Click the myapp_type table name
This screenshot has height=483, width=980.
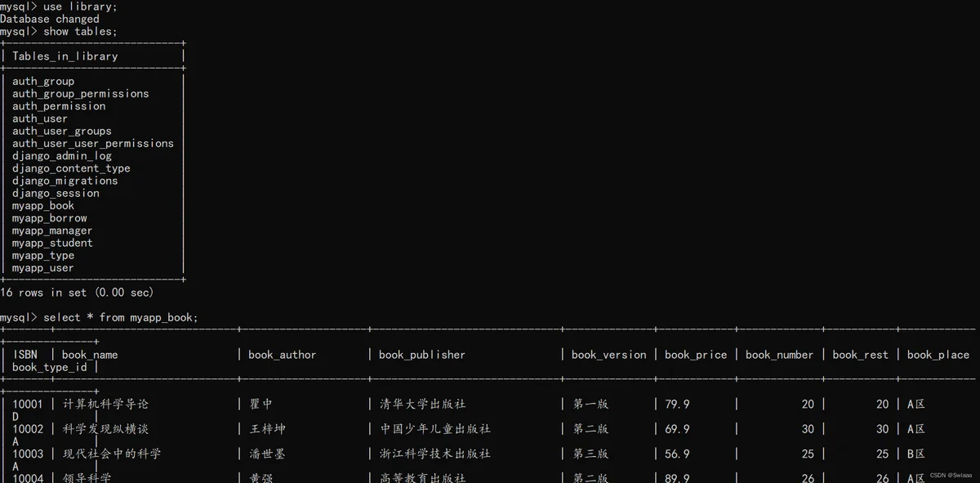[43, 256]
